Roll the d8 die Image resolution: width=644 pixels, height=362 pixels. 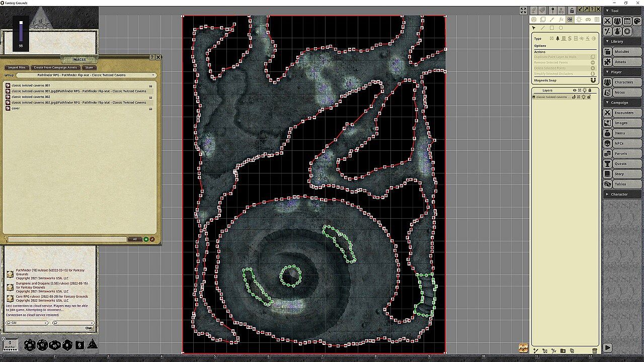tap(67, 345)
